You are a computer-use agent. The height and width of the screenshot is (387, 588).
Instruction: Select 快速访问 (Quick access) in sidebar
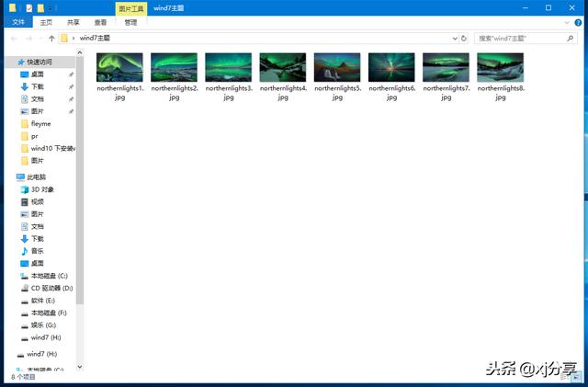click(40, 62)
